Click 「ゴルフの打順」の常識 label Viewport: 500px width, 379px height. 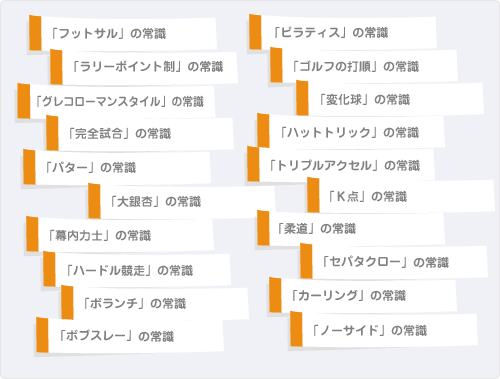(x=355, y=66)
